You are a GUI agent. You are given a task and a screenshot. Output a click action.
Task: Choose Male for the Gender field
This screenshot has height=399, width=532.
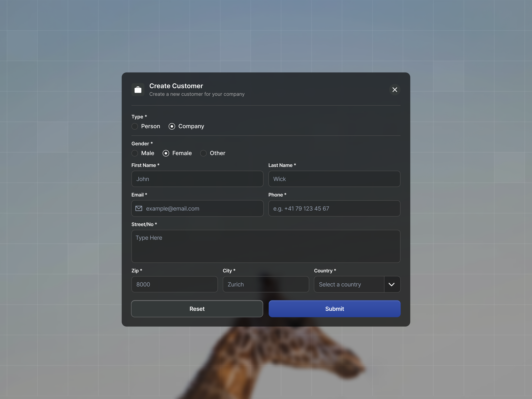[x=135, y=153]
